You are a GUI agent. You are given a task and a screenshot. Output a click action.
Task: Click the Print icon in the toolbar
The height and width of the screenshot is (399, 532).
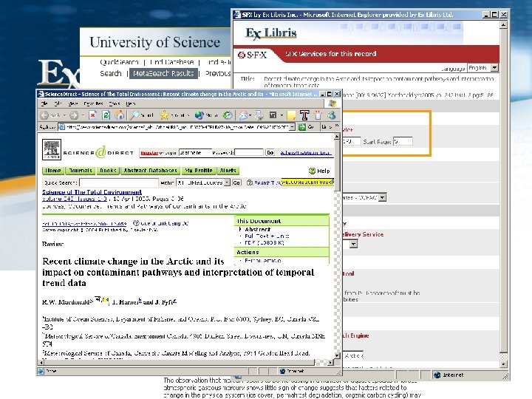[x=259, y=115]
